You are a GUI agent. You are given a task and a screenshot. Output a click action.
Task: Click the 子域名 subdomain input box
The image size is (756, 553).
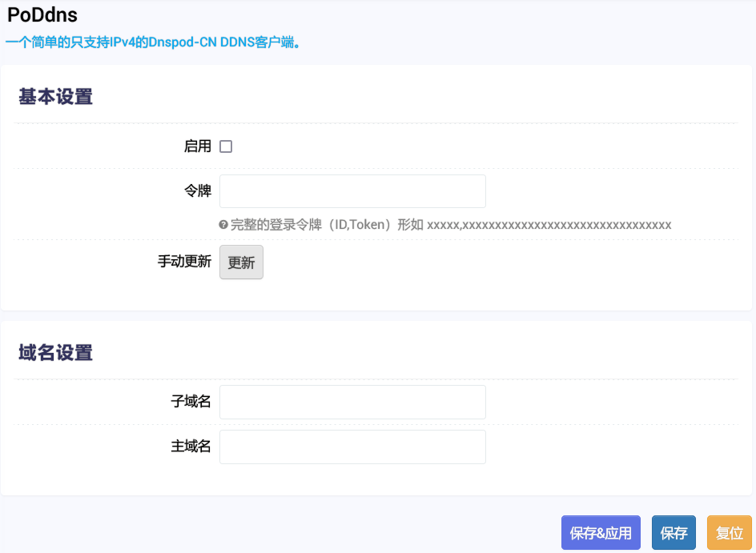tap(352, 402)
